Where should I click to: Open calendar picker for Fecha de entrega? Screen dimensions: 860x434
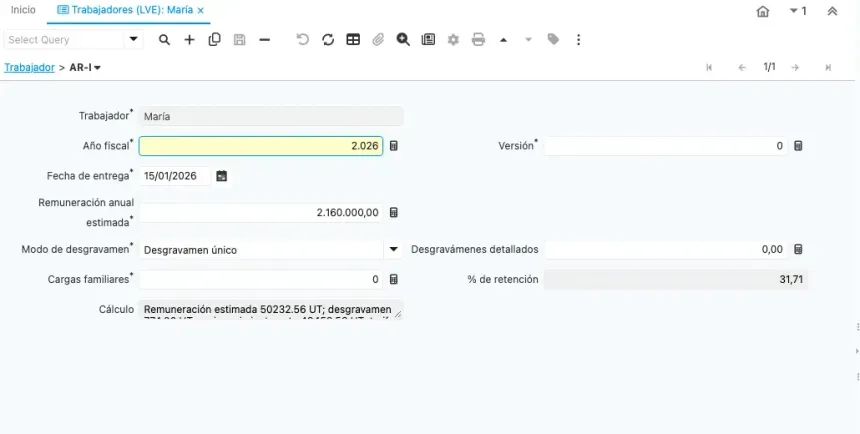[222, 176]
